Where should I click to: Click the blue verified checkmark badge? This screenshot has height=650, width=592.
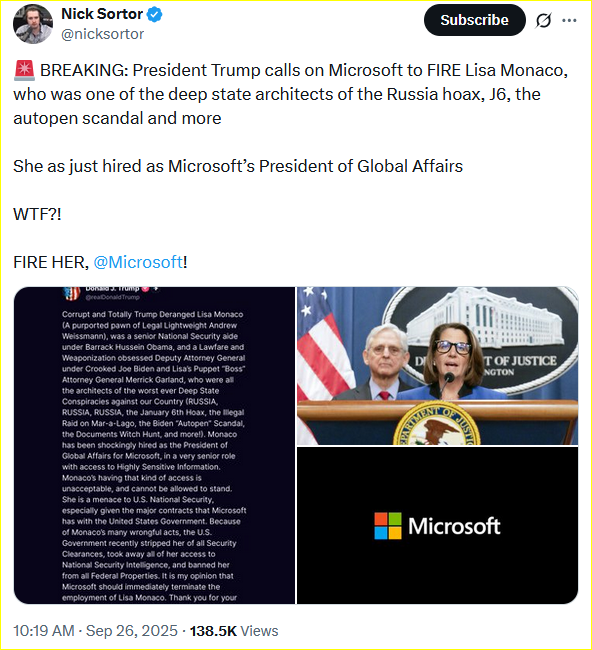[155, 15]
